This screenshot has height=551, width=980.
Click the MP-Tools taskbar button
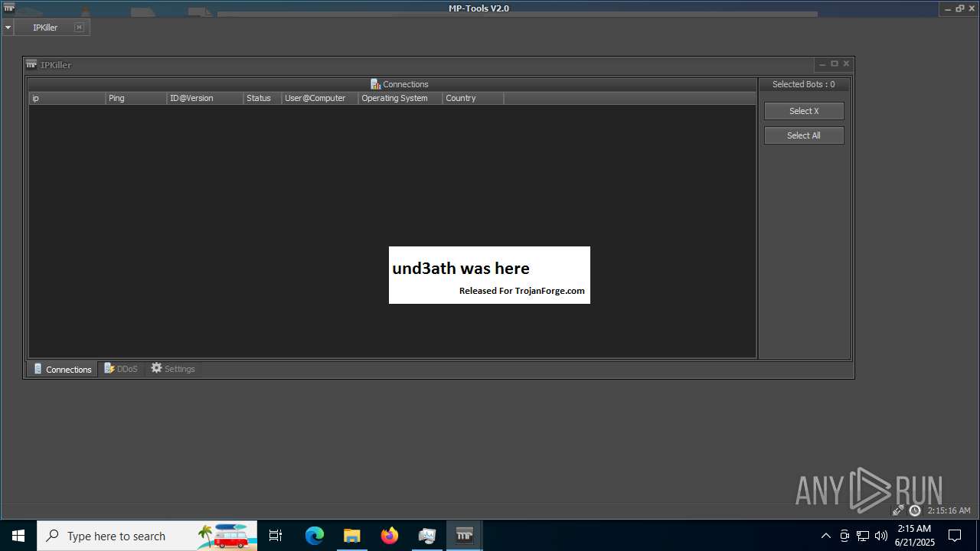(x=464, y=536)
